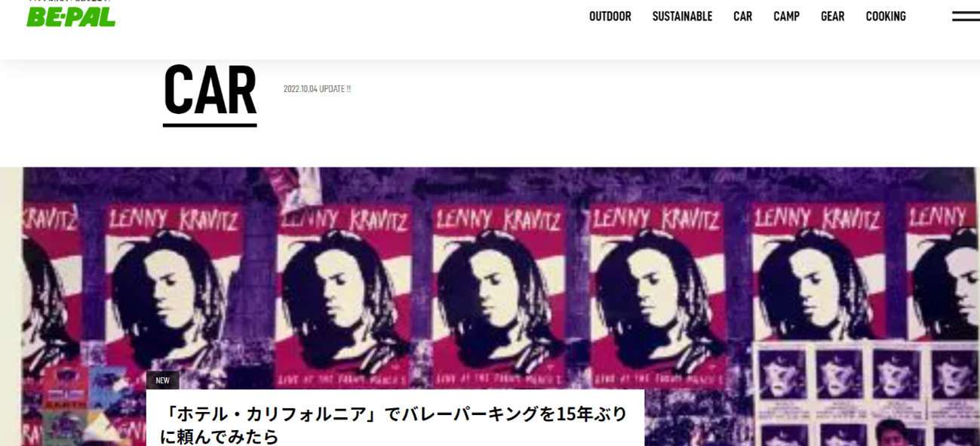Click the white headline card over the banner
The width and height of the screenshot is (980, 446).
(395, 417)
